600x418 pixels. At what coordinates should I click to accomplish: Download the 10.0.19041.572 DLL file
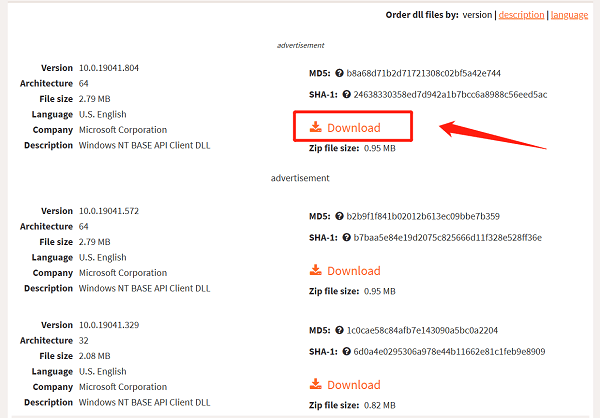click(x=345, y=271)
